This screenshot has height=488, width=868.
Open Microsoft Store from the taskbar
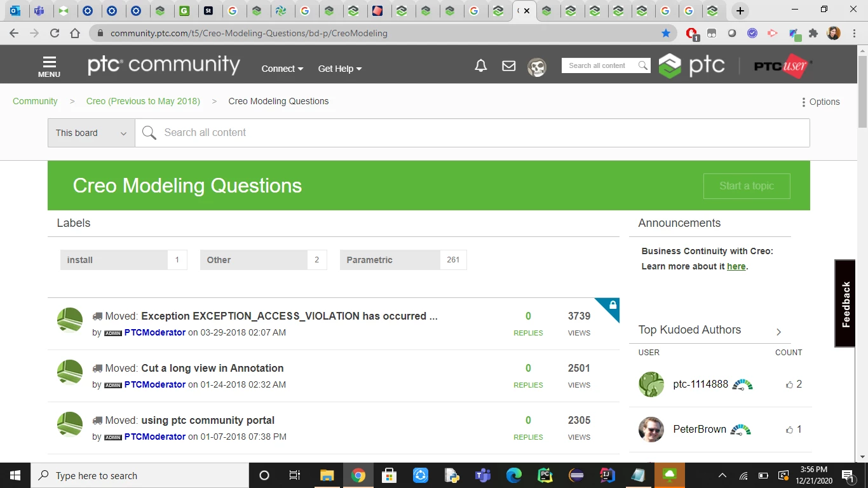[x=389, y=475]
